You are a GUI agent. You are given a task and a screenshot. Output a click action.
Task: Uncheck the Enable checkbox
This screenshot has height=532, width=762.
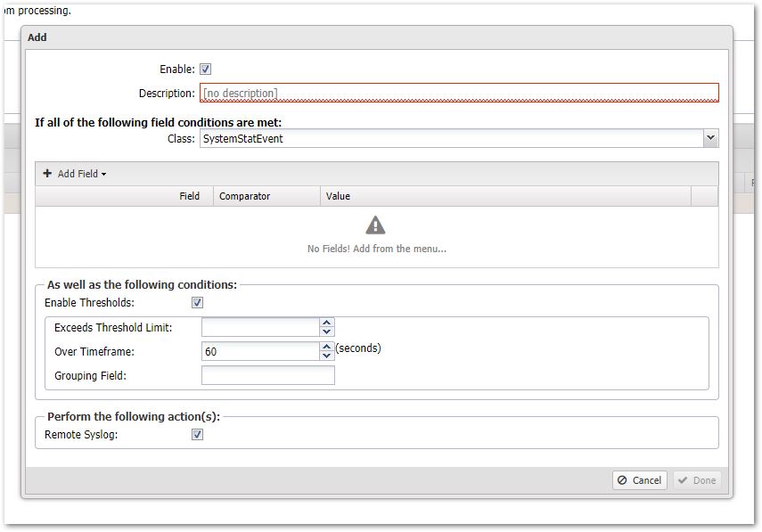(206, 70)
